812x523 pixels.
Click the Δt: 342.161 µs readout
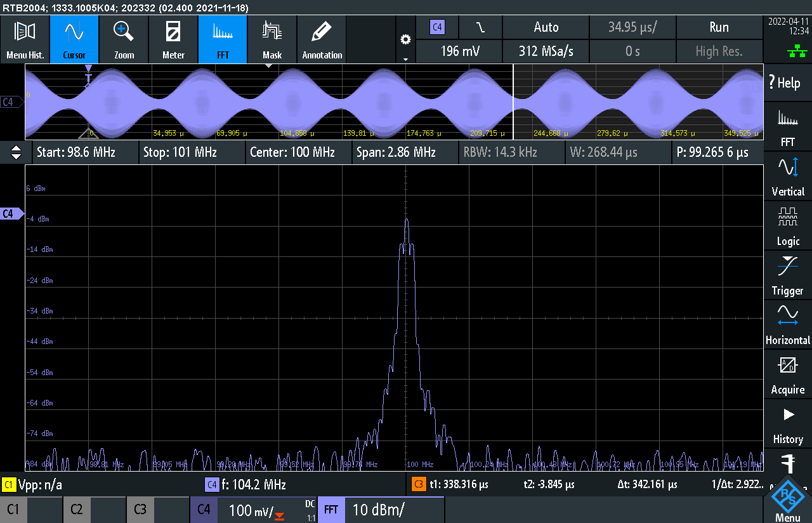(x=647, y=485)
